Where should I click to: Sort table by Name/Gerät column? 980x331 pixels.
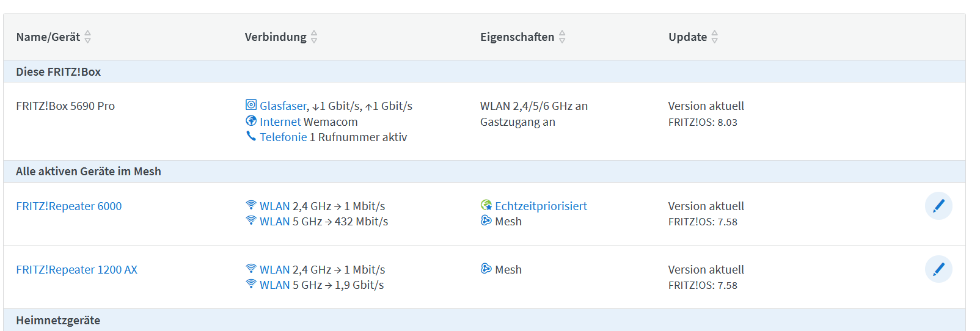coord(87,37)
